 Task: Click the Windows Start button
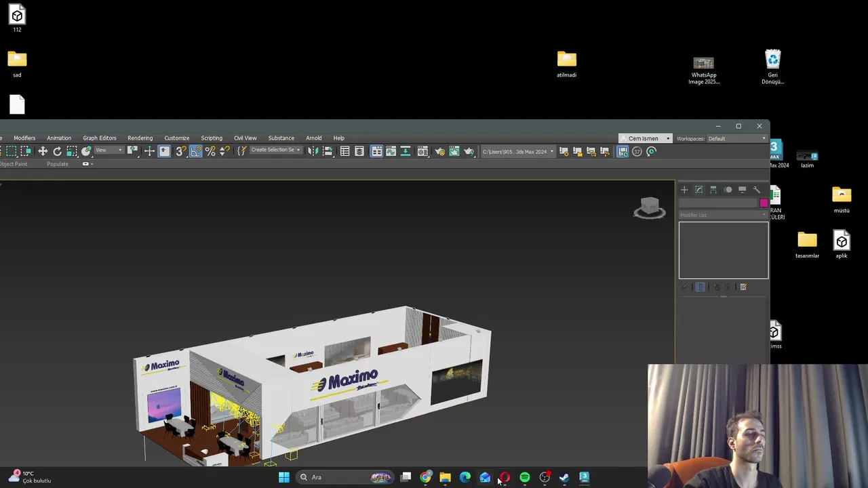[x=284, y=477]
